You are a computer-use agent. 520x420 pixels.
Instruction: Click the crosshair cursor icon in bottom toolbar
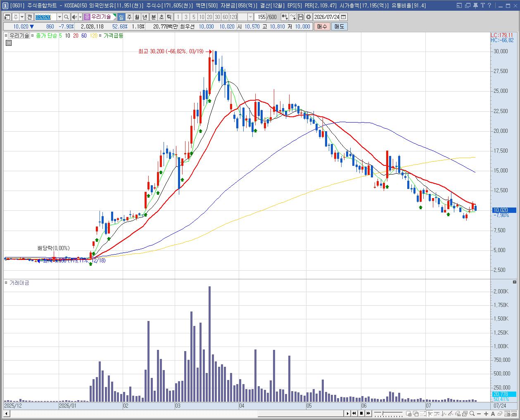[x=430, y=414]
